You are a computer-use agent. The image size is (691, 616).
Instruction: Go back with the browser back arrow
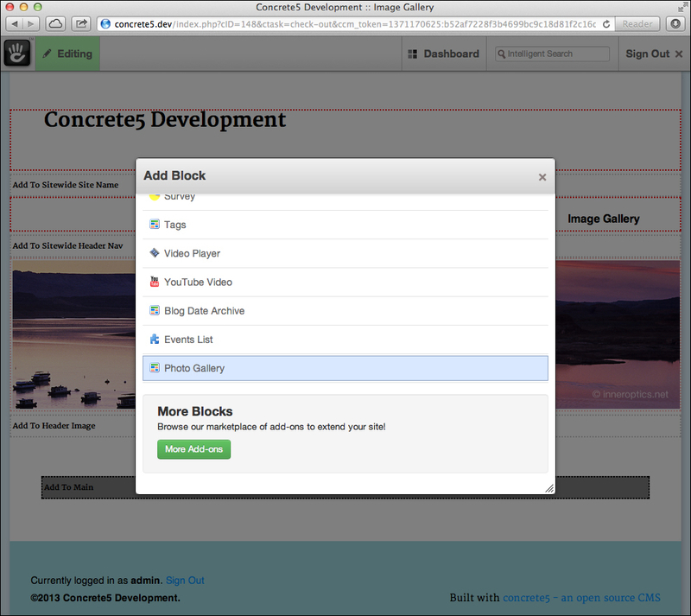pyautogui.click(x=14, y=24)
